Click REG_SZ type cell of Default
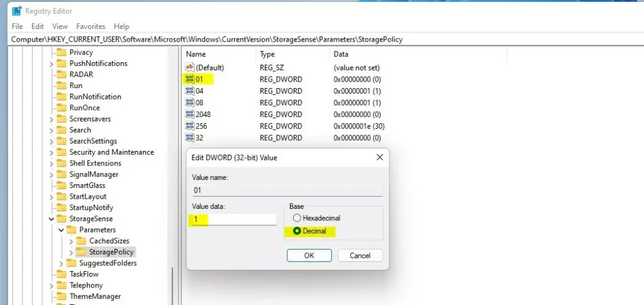This screenshot has width=644, height=305. 272,68
